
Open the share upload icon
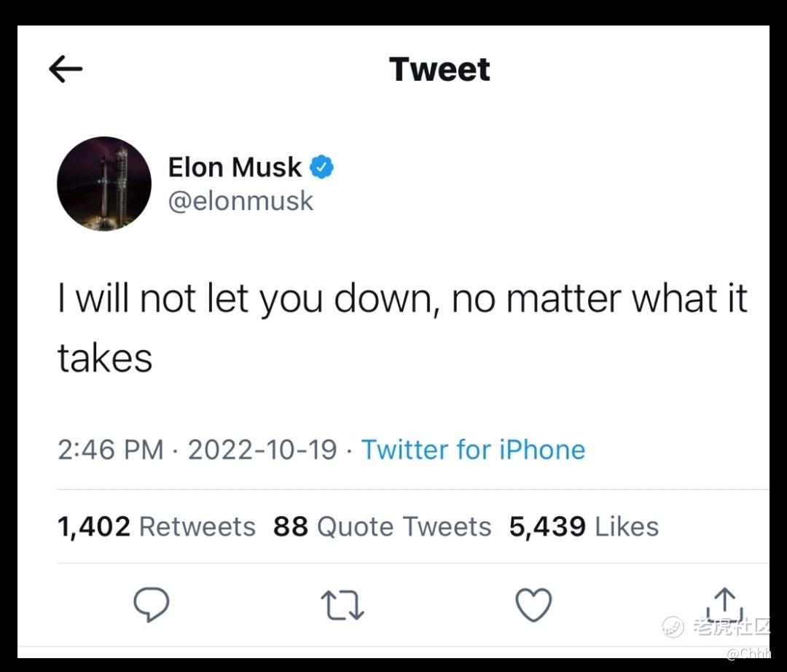pos(724,603)
